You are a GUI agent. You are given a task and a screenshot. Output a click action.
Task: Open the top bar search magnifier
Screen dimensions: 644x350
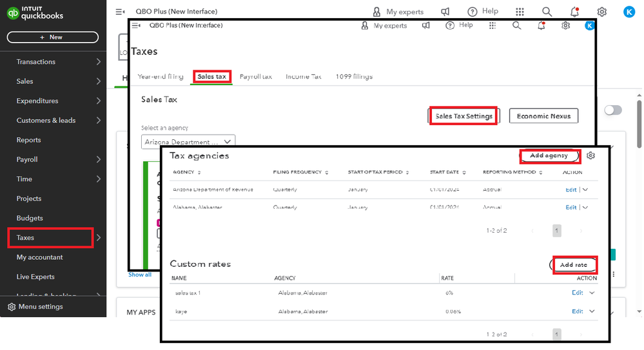click(x=547, y=12)
